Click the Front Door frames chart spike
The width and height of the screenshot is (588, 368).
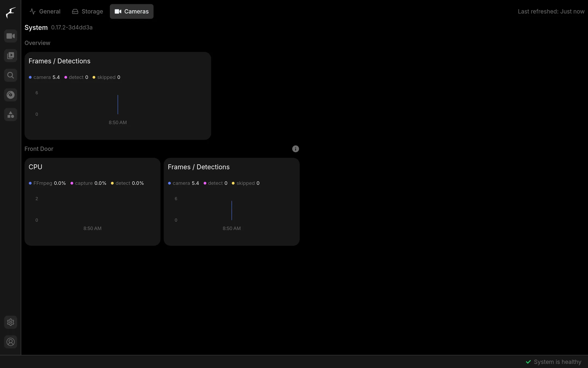[232, 210]
